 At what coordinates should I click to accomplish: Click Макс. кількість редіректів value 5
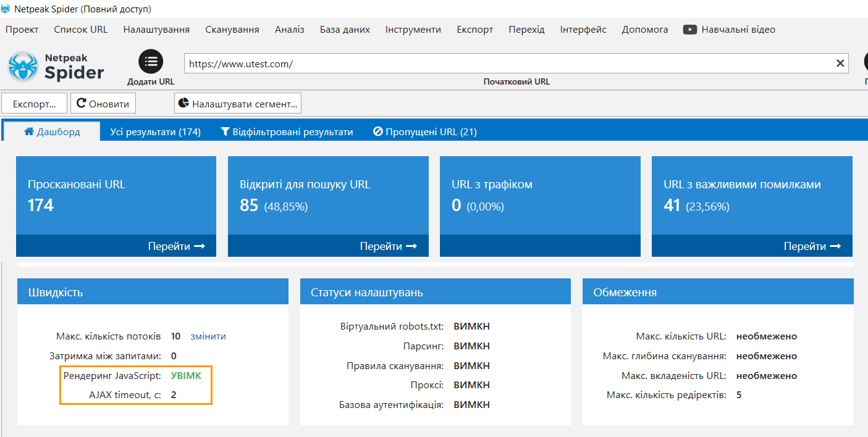click(739, 395)
